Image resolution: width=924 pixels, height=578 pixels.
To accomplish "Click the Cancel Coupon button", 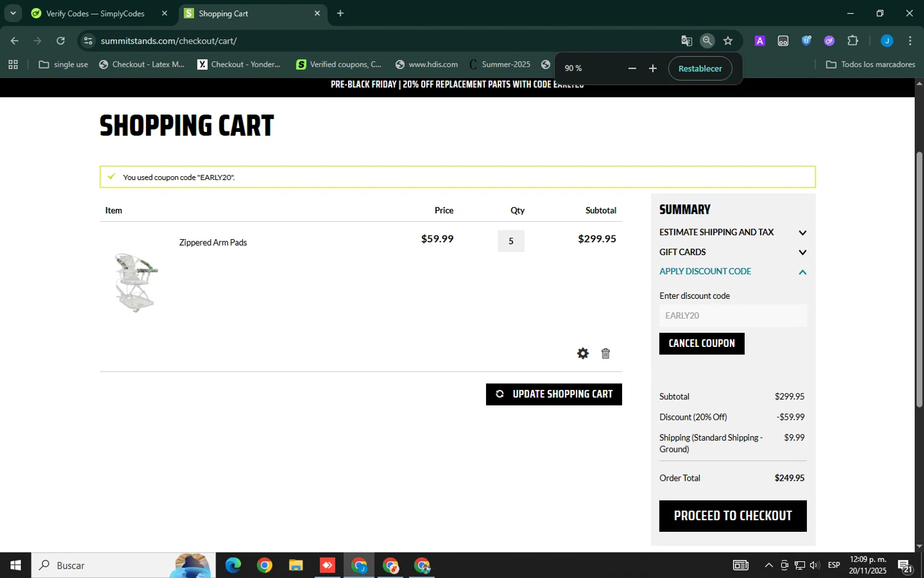I will tap(702, 343).
